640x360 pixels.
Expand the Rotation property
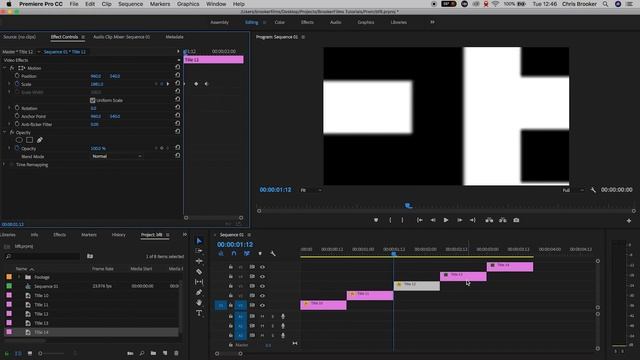[10, 108]
